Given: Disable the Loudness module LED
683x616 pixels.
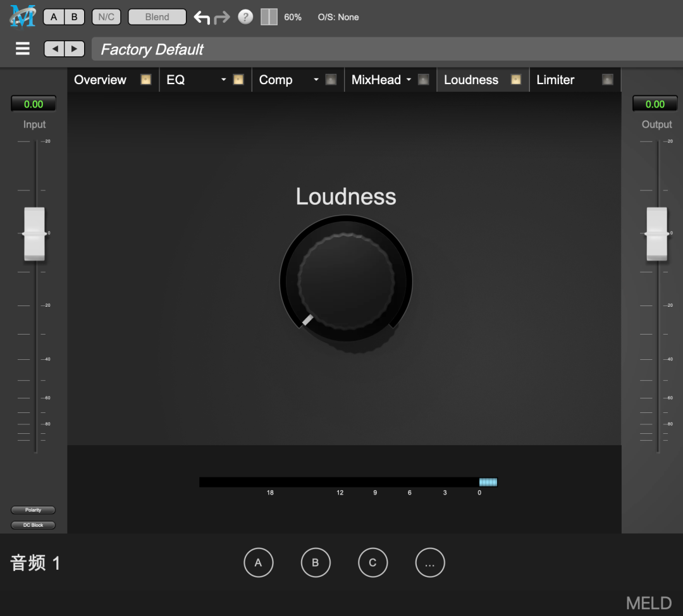Looking at the screenshot, I should [516, 79].
